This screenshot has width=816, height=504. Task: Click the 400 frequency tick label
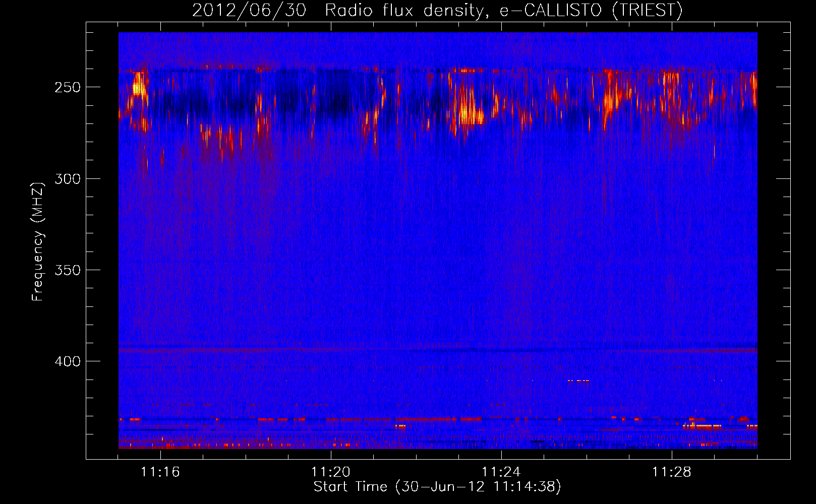(68, 361)
